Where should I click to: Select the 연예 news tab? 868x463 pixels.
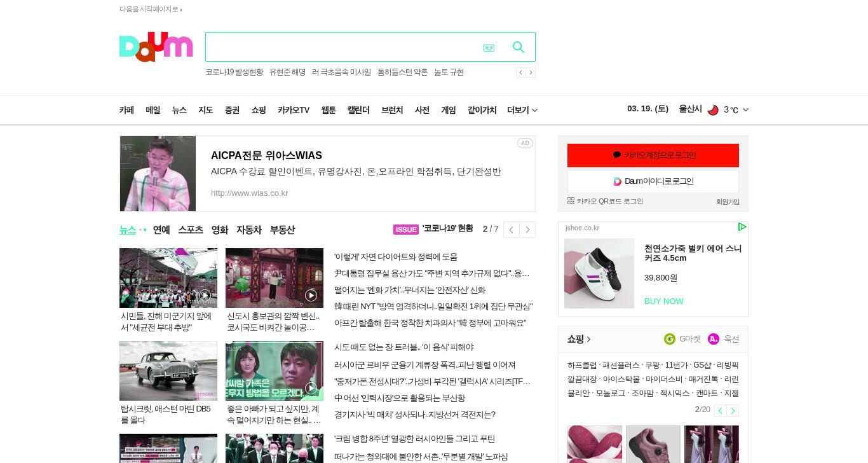[161, 230]
